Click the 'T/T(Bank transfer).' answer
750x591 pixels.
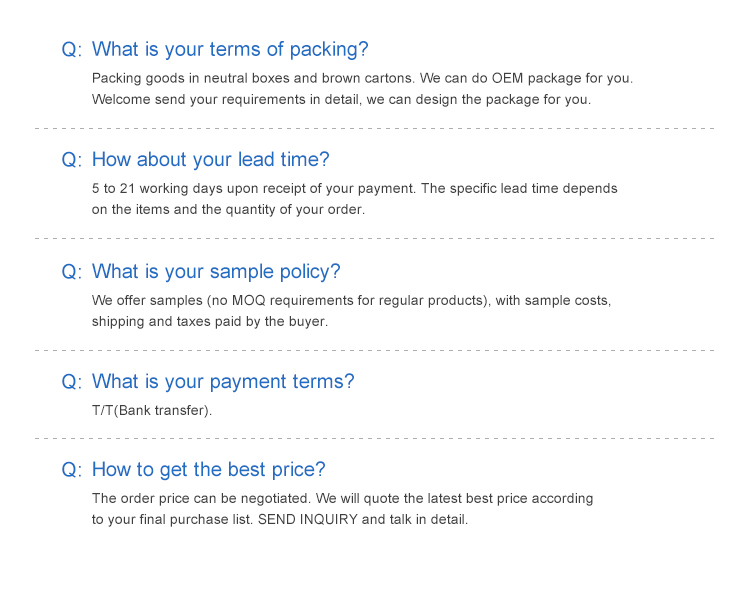(x=152, y=410)
